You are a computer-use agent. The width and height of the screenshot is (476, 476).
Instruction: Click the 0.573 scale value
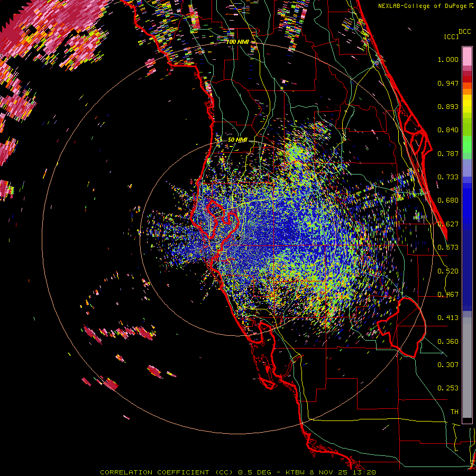(448, 248)
